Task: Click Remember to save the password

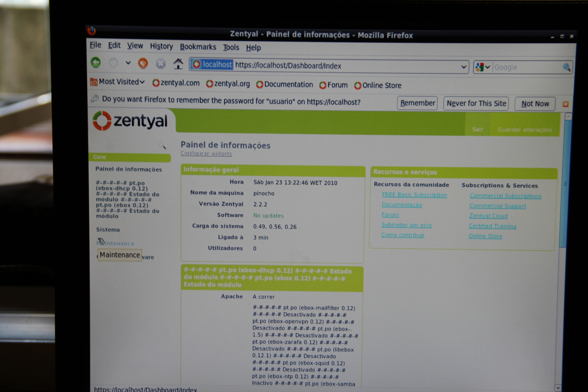Action: 417,103
